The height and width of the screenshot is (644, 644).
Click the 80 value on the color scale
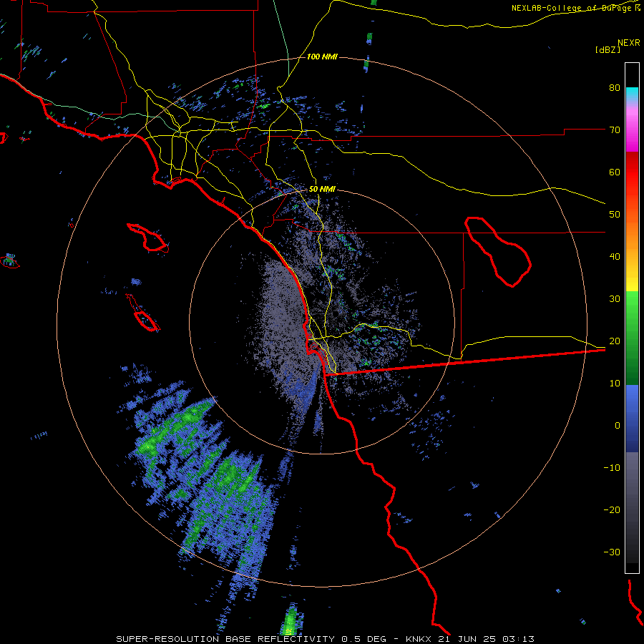[x=615, y=87]
